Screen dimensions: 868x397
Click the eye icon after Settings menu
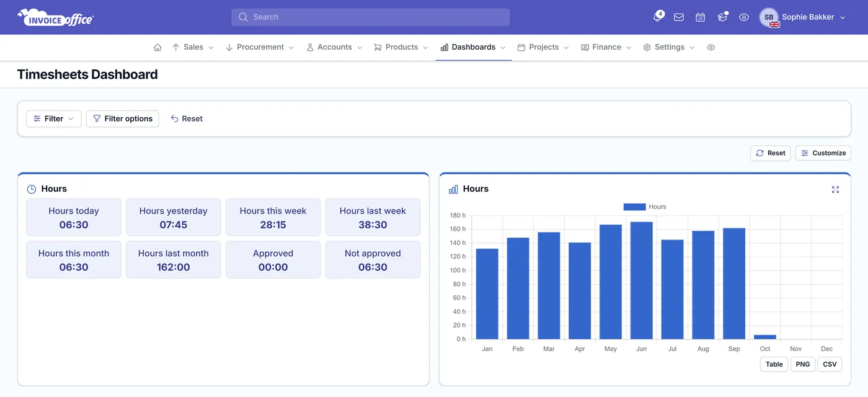[711, 47]
